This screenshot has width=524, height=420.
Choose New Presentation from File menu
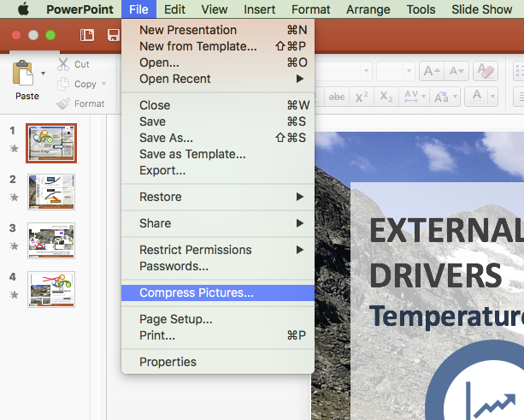(x=218, y=30)
